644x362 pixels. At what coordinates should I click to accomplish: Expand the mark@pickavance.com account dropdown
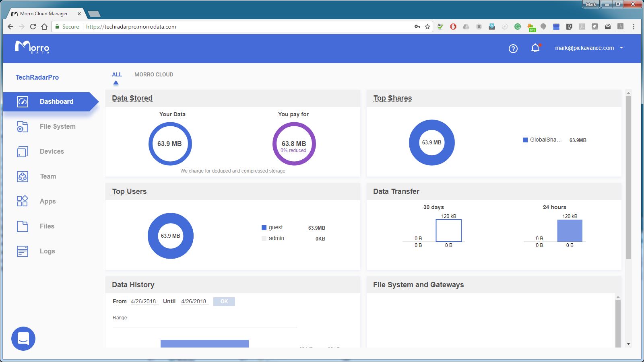[x=589, y=48]
